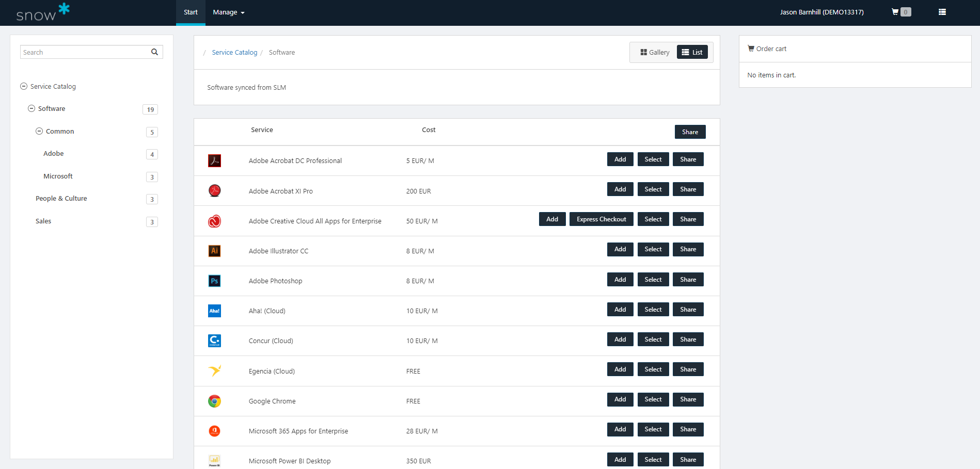Click the Microsoft 365 Apps icon
Viewport: 980px width, 469px height.
214,431
